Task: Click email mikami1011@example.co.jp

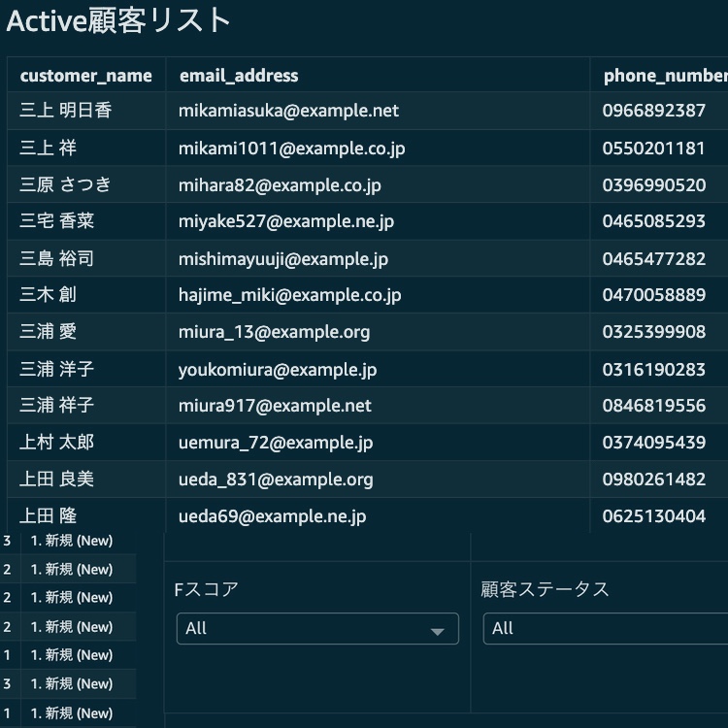Action: click(291, 149)
